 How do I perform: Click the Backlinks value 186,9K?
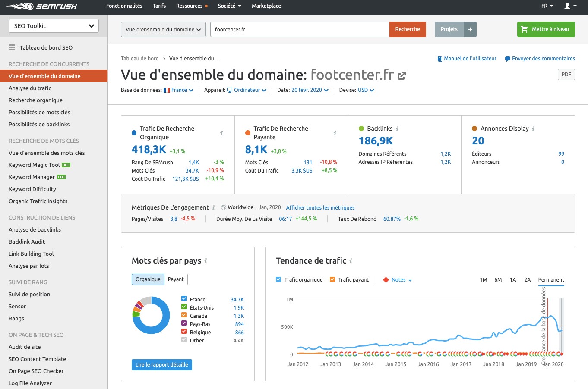pos(376,141)
